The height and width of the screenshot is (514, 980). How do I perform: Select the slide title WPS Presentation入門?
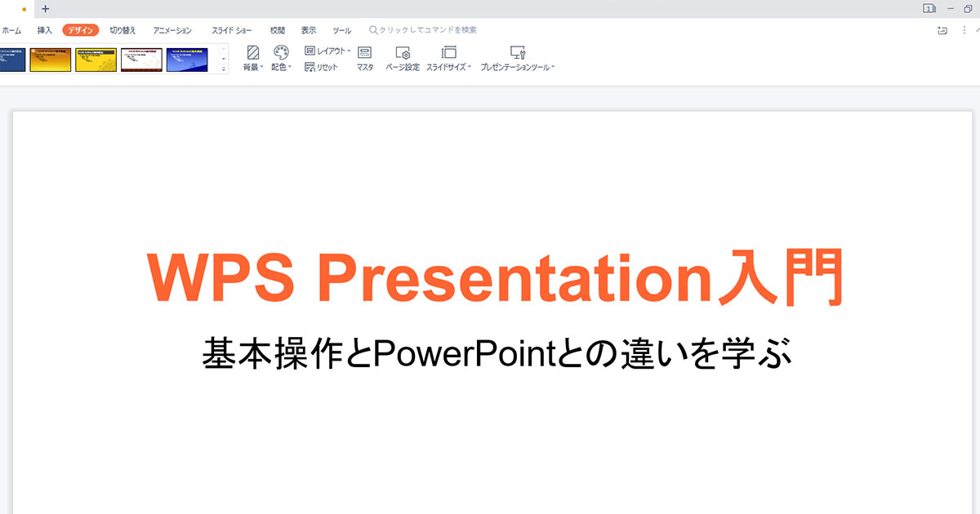[x=494, y=278]
